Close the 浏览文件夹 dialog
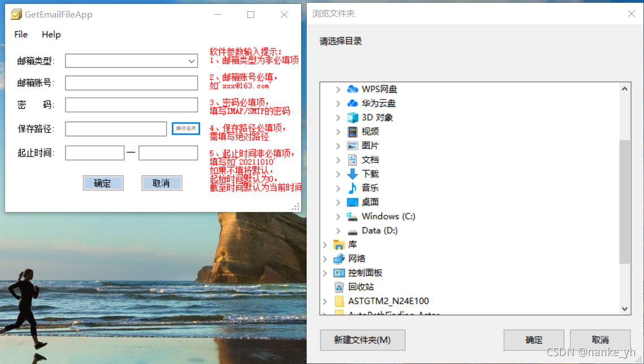This screenshot has width=644, height=364. (x=631, y=14)
